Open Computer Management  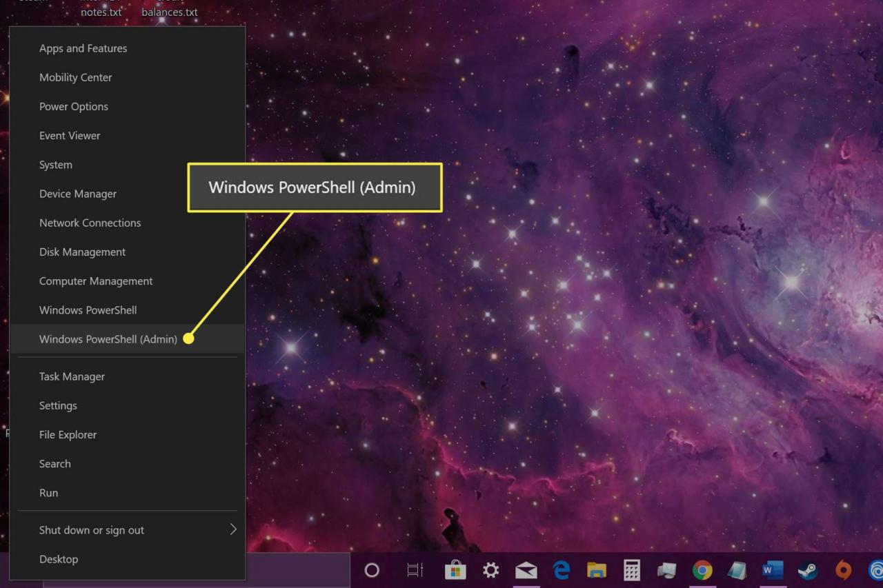[128, 281]
